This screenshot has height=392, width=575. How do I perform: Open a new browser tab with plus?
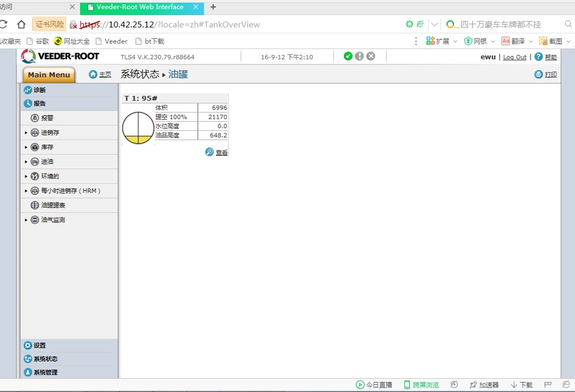(x=213, y=7)
